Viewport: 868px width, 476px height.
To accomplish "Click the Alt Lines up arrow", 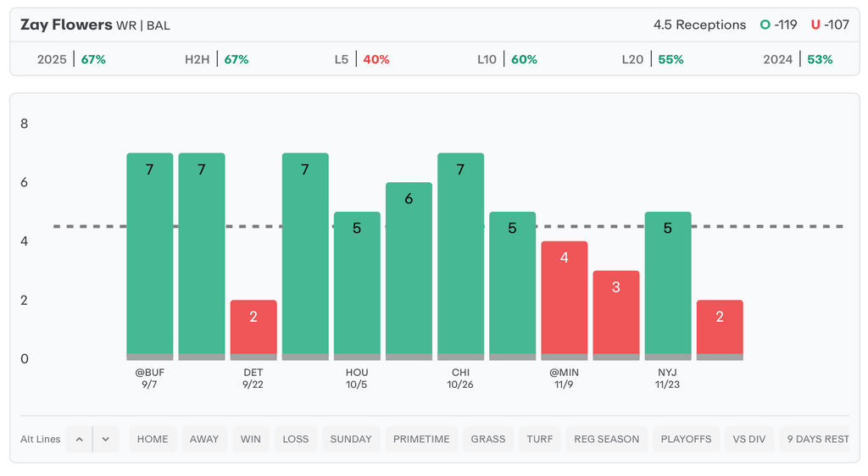I will (x=79, y=439).
